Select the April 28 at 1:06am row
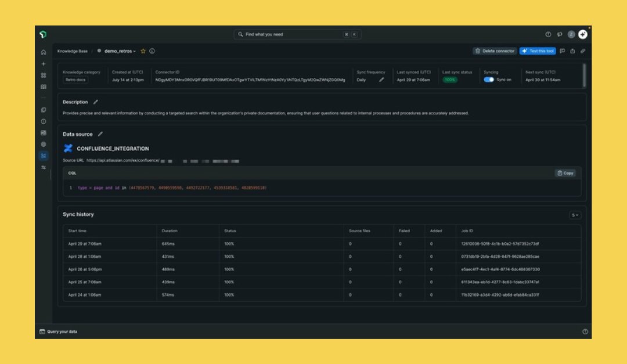This screenshot has height=364, width=627. click(x=322, y=257)
